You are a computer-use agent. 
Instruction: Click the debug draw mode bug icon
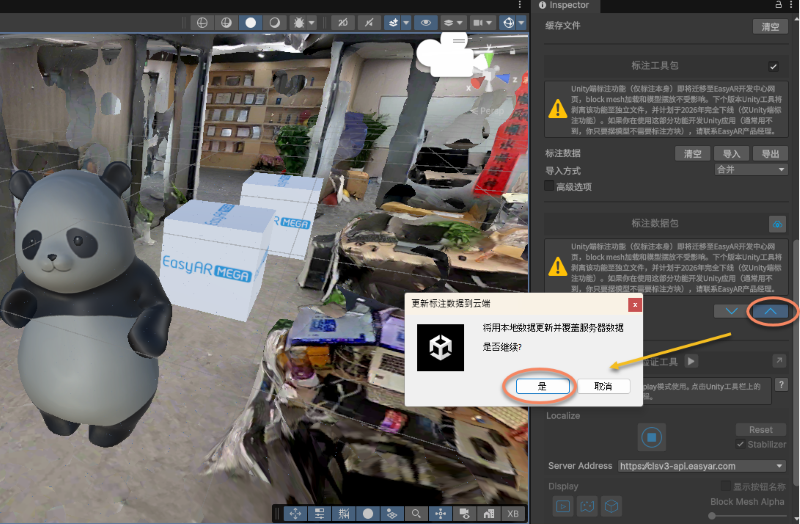coord(299,22)
